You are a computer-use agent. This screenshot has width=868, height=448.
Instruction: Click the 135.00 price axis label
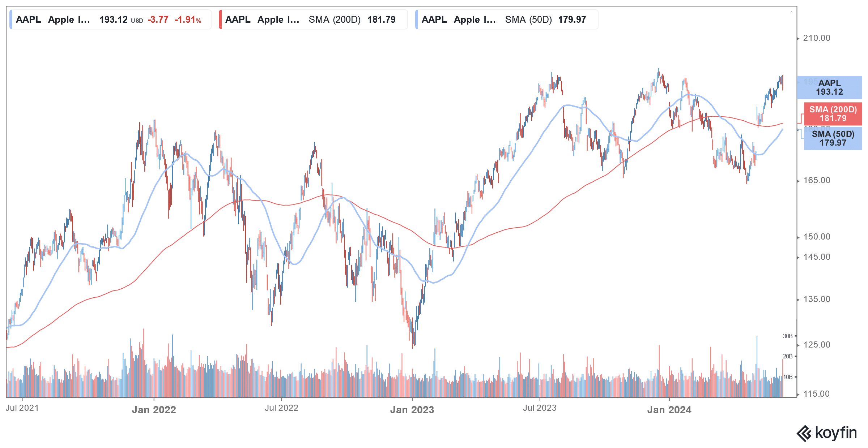pyautogui.click(x=817, y=299)
